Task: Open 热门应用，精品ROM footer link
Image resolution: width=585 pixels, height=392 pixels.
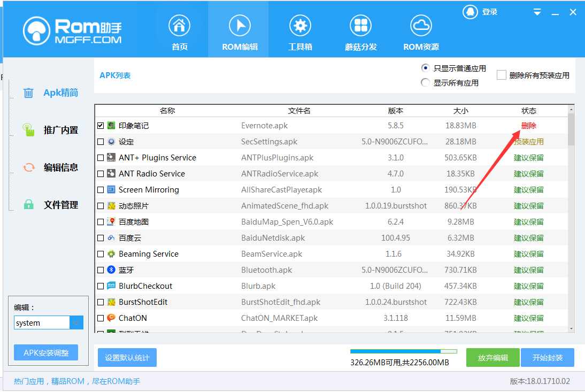Action: click(77, 381)
